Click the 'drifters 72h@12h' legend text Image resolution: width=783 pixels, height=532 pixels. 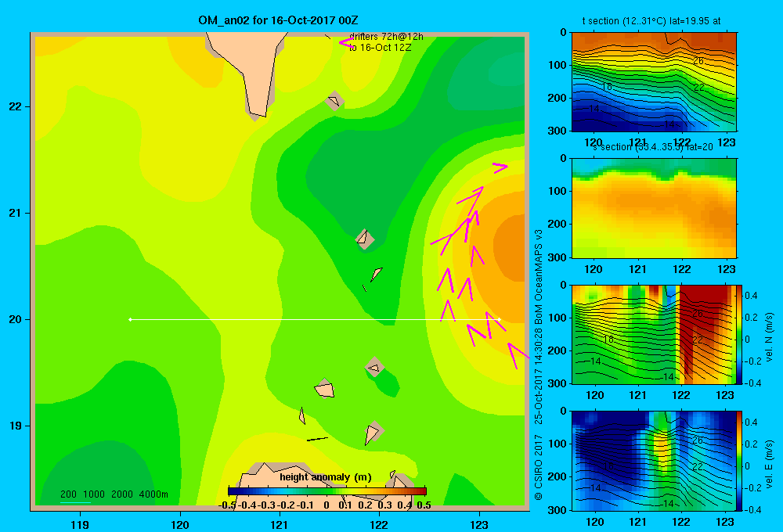(x=386, y=37)
